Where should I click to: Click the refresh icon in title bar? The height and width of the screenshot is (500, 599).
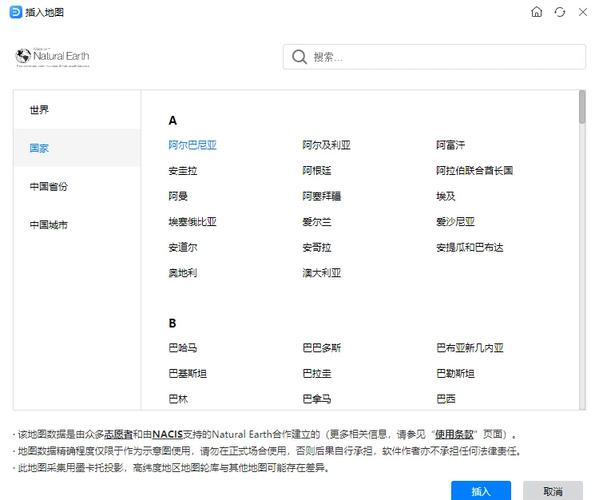[560, 12]
